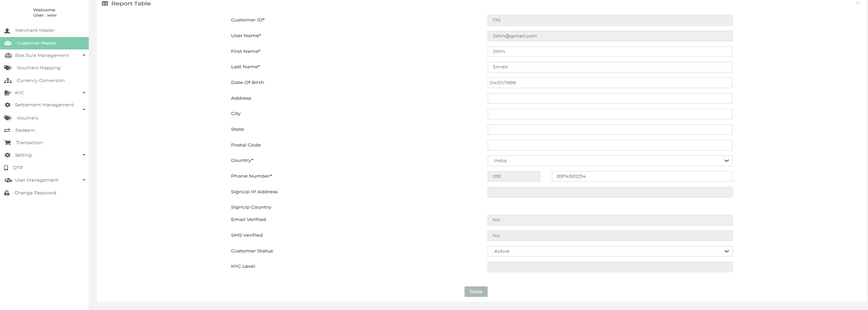Expand the KYC submenu arrow
Screen dimensions: 868x310
coord(84,93)
